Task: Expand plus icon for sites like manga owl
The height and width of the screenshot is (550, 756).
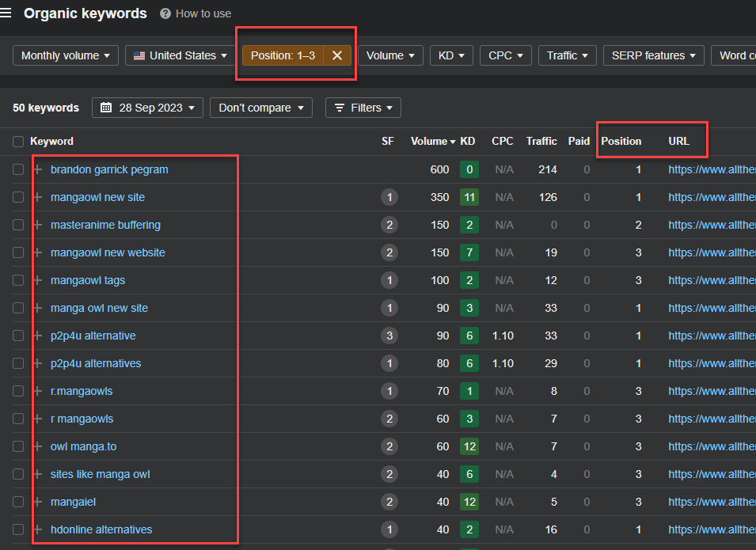Action: pos(38,474)
